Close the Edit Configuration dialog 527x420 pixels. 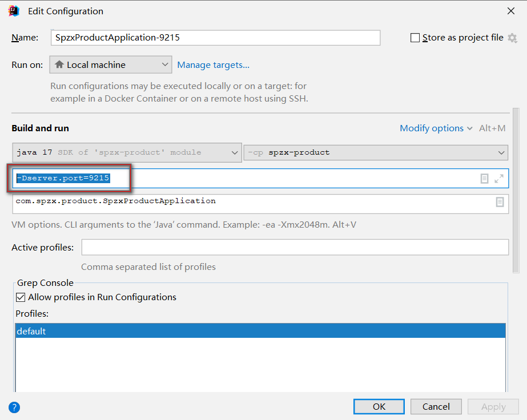[511, 11]
